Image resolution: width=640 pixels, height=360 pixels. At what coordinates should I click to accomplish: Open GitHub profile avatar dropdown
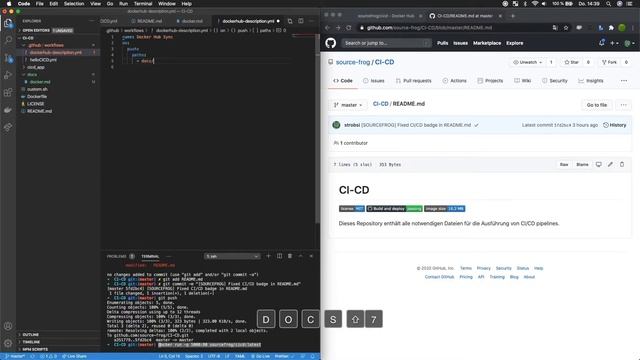pyautogui.click(x=629, y=43)
